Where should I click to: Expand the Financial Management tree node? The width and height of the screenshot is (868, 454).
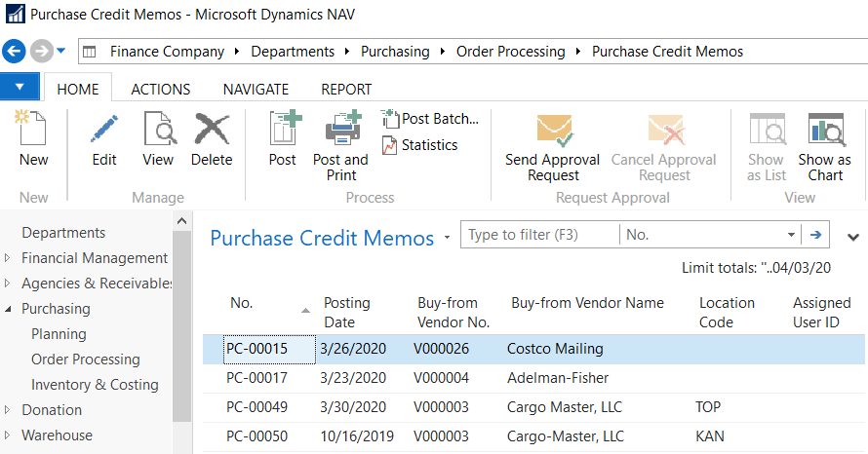(9, 258)
